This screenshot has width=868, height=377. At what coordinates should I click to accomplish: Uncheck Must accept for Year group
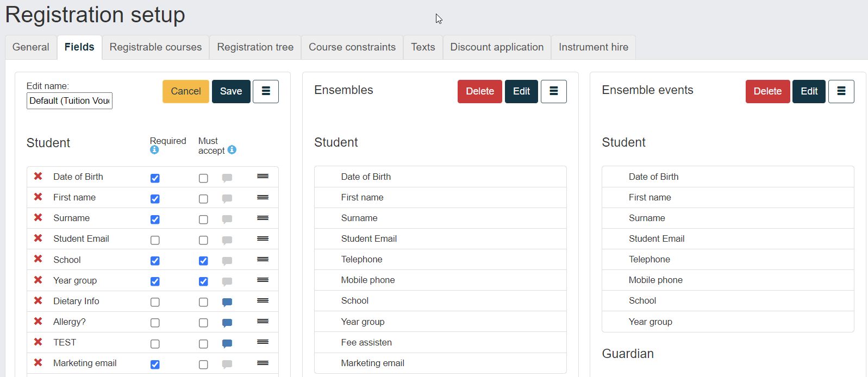(x=203, y=281)
